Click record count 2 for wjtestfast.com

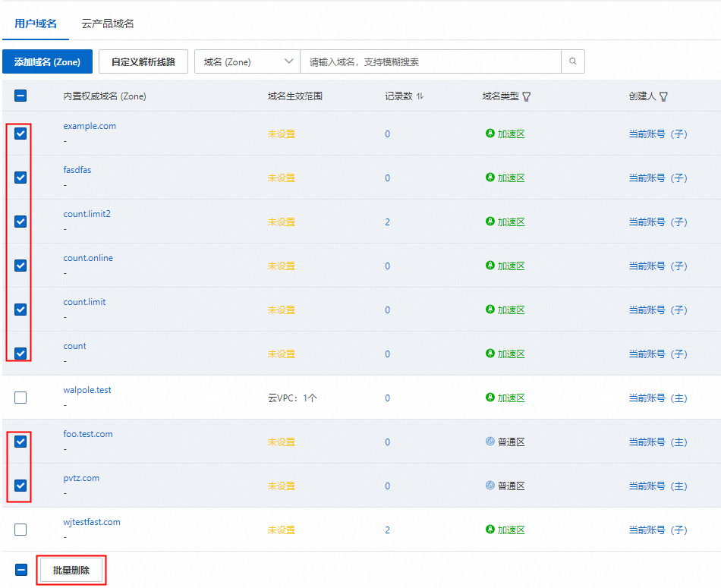pyautogui.click(x=388, y=530)
